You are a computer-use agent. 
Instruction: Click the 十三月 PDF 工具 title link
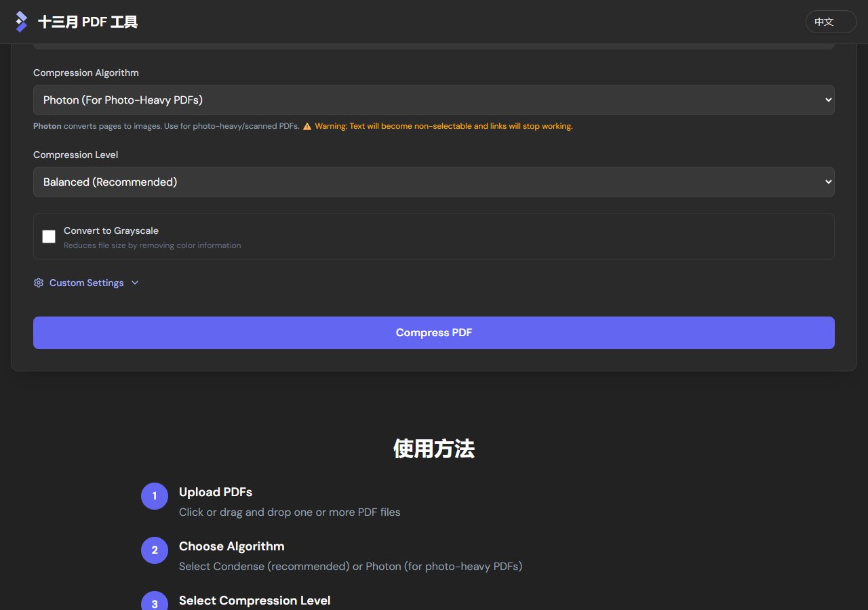tap(88, 22)
